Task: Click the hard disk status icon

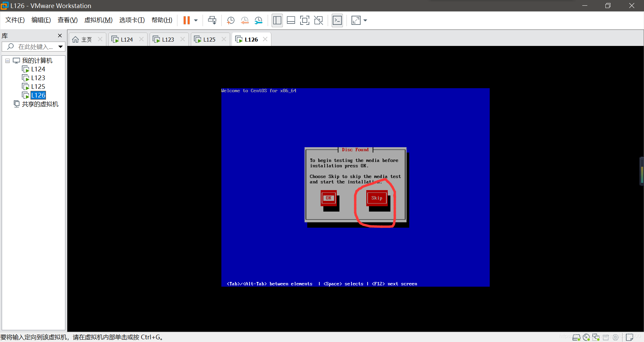Action: 576,337
